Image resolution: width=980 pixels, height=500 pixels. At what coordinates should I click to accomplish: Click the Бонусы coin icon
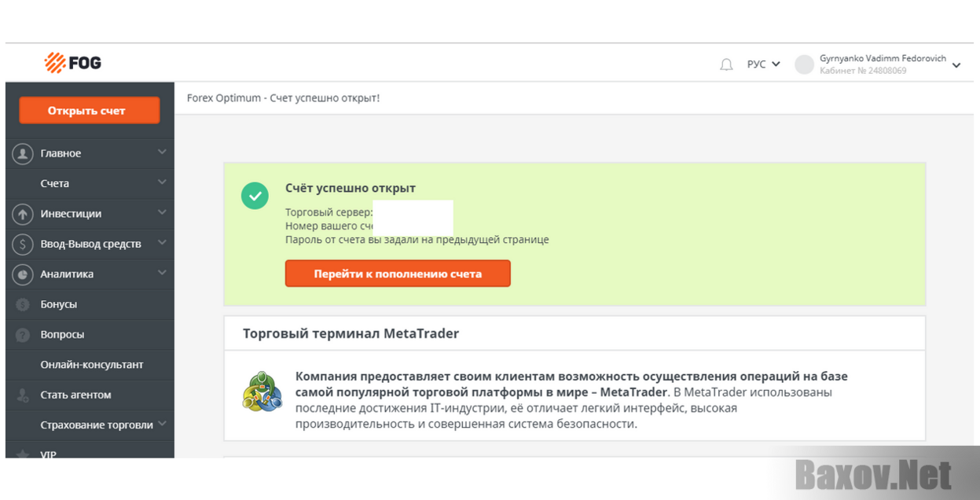click(x=23, y=304)
